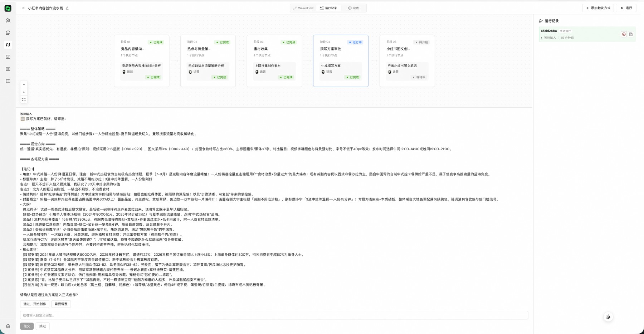Click the green app logo icon
Screen dimensions: 644x334
click(8, 8)
